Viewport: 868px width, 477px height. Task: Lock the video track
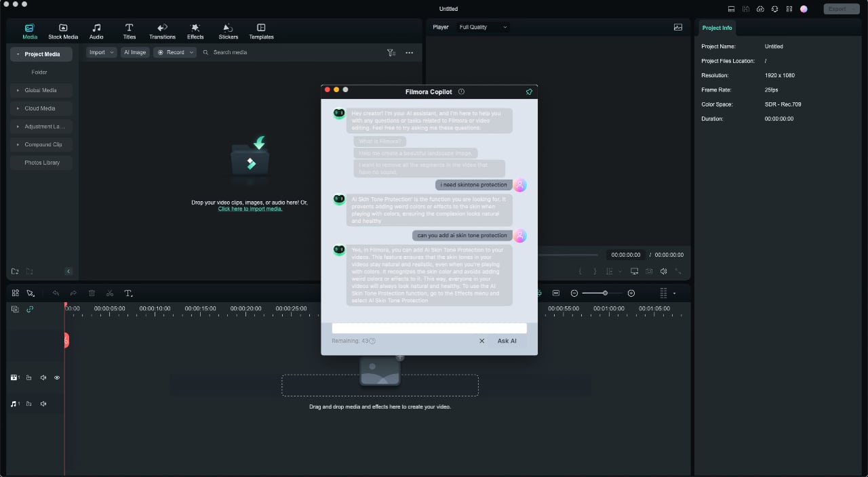pyautogui.click(x=28, y=377)
